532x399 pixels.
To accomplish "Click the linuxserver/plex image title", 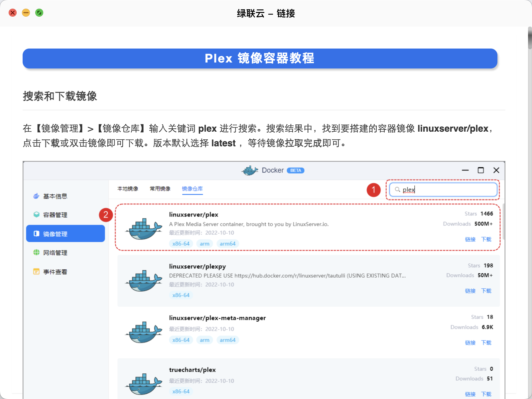I will (194, 214).
